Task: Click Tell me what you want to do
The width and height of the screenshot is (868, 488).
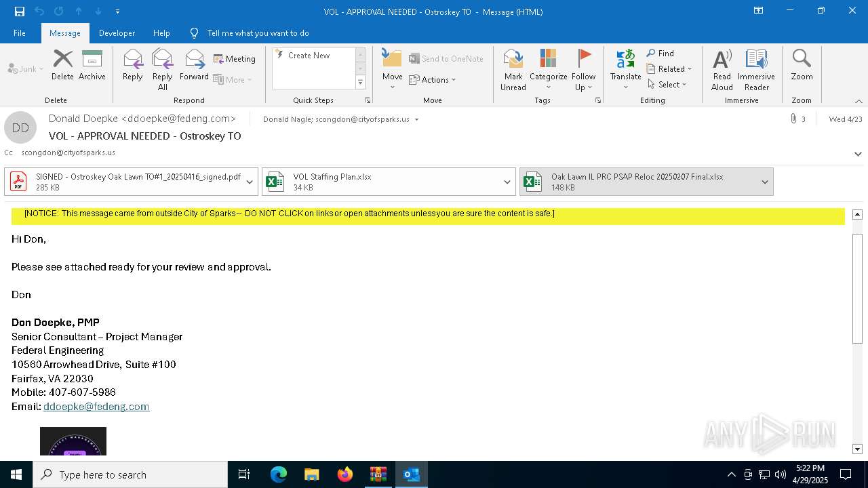Action: coord(258,33)
